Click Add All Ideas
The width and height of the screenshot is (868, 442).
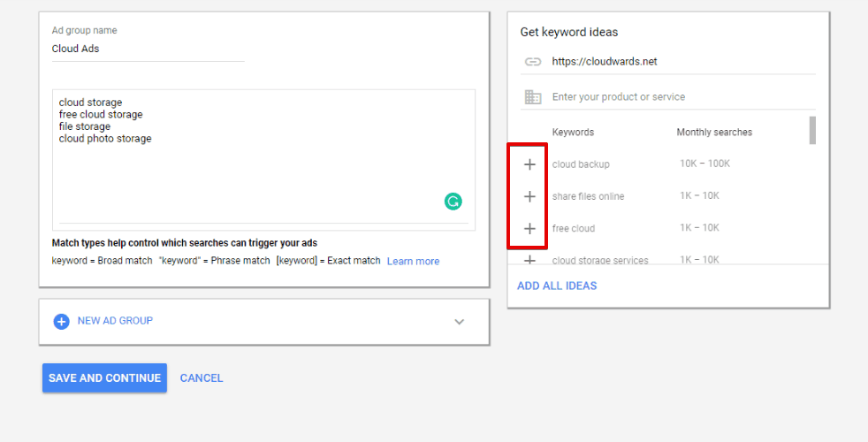click(557, 286)
